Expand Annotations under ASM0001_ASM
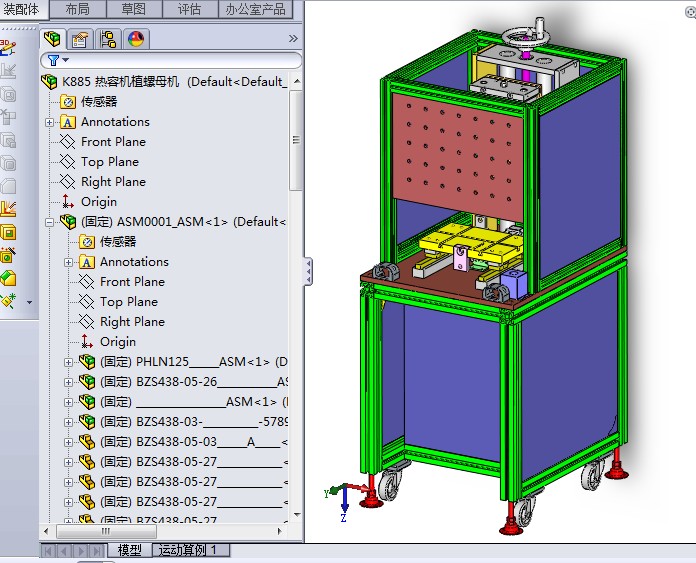696x563 pixels. coord(68,262)
